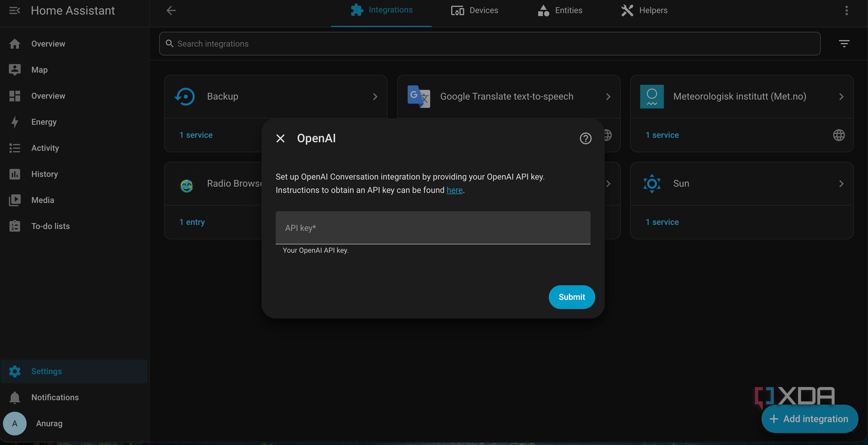Open Settings in sidebar
The width and height of the screenshot is (868, 445).
75,371
